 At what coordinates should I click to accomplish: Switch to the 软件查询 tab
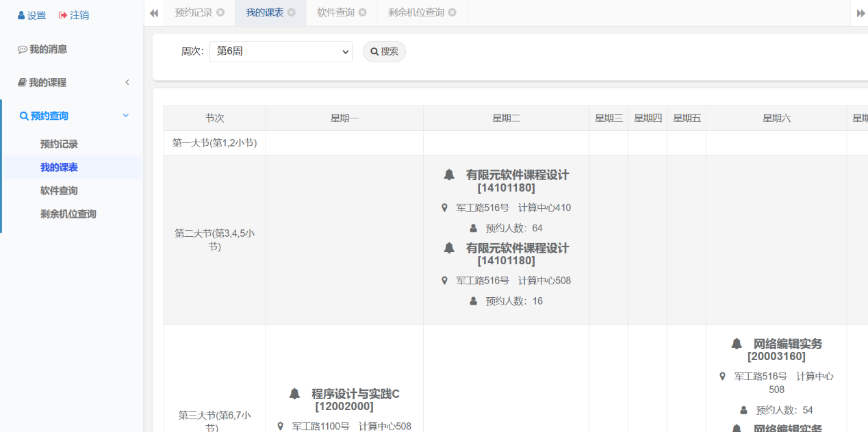tap(335, 12)
